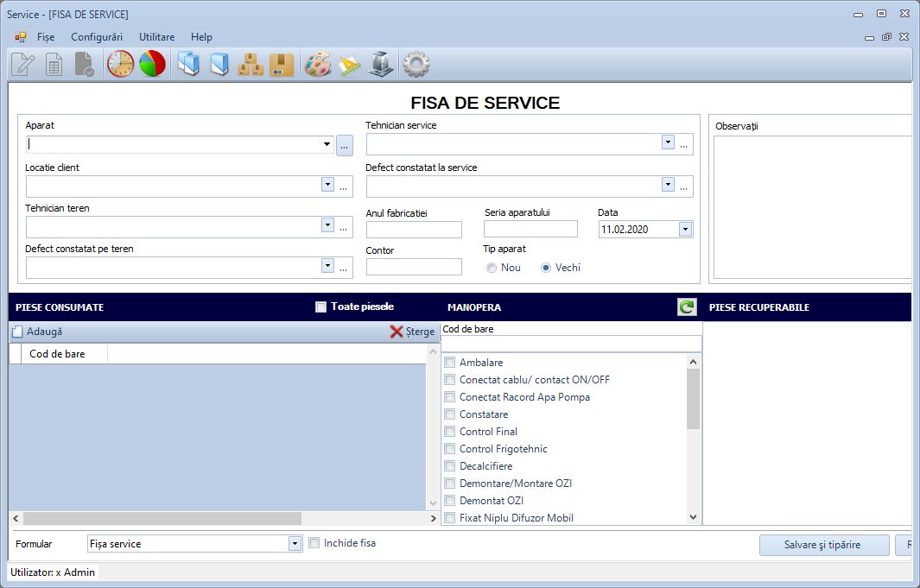Click the clock icon in the toolbar
The width and height of the screenshot is (920, 588).
coord(120,65)
